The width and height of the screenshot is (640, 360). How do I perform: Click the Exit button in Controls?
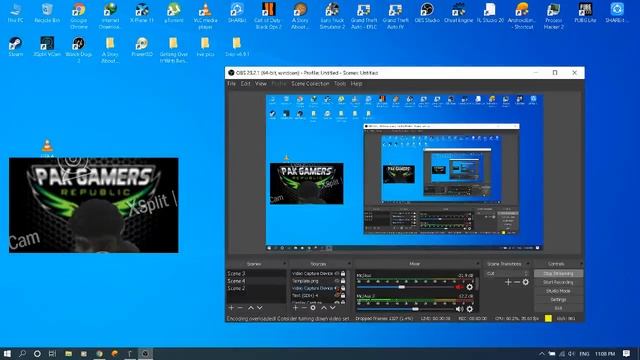pyautogui.click(x=558, y=308)
